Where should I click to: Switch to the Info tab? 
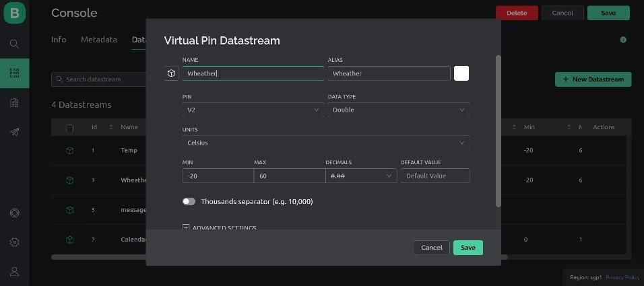coord(59,40)
